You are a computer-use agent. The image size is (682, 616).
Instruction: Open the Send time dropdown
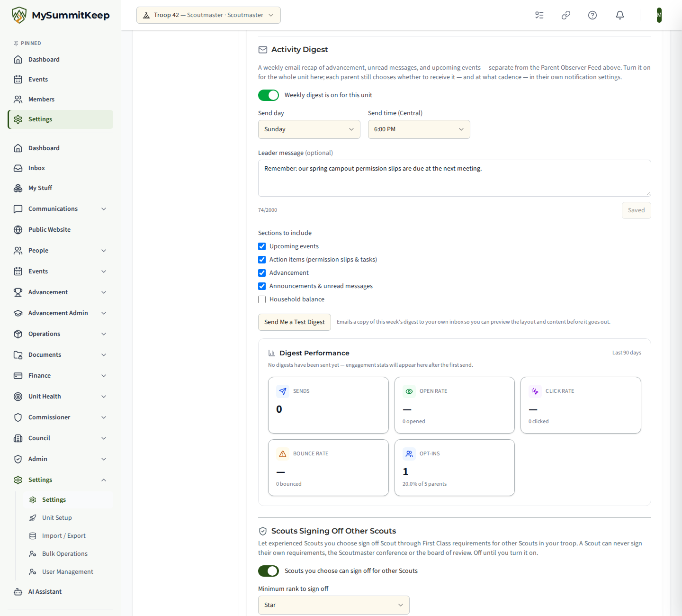419,129
